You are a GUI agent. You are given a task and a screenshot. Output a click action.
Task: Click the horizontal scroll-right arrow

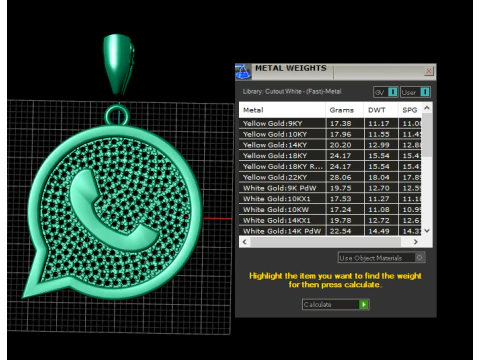[x=416, y=242]
